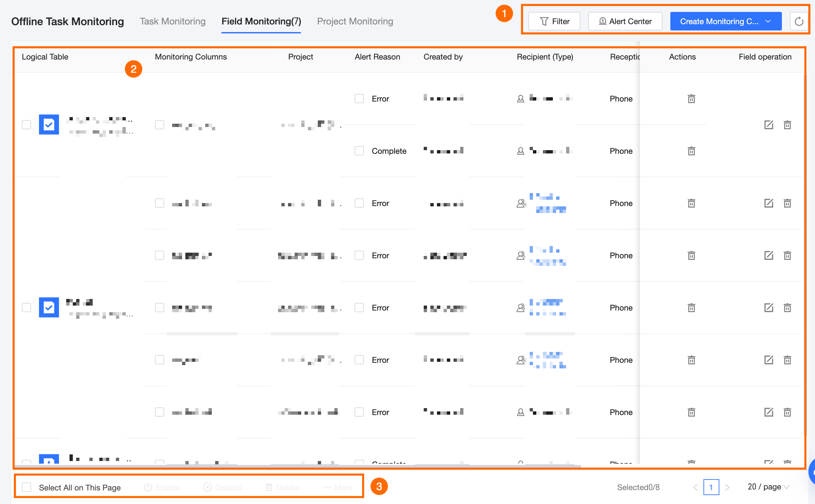Screen dimensions: 815x504
Task: Tick the first Error alert reason checkbox
Action: click(359, 99)
